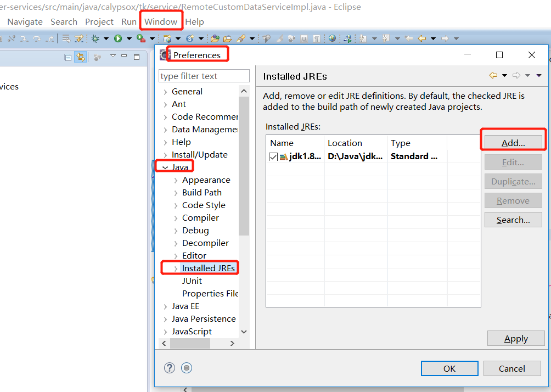The height and width of the screenshot is (392, 551).
Task: Click Toggle Block Selection toolbar icon
Action: point(304,38)
